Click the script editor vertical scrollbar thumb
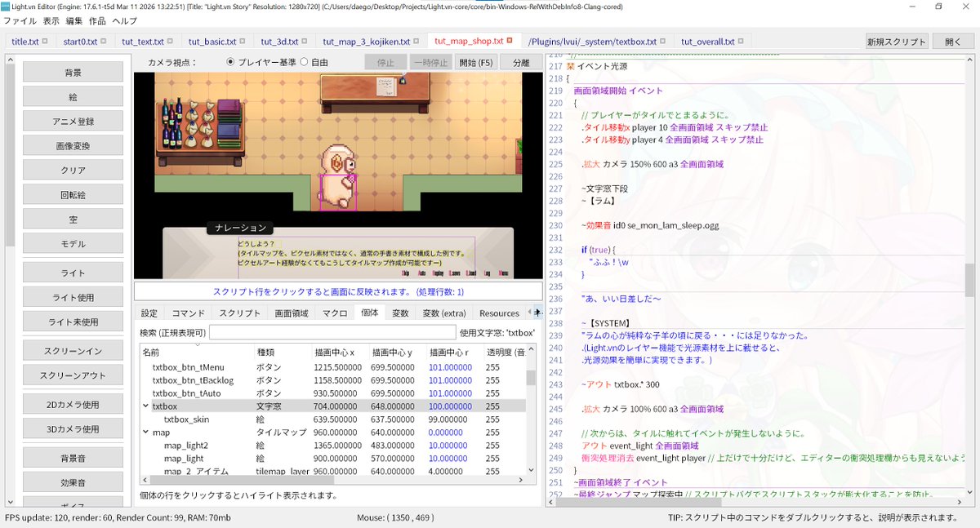This screenshot has width=980, height=528. click(969, 280)
